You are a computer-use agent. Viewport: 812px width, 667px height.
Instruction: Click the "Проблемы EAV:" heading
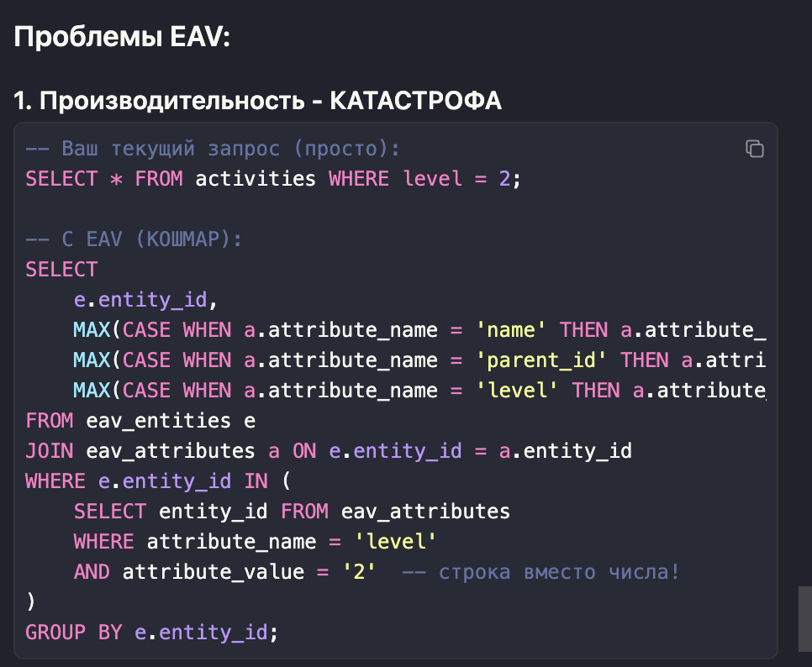click(122, 38)
